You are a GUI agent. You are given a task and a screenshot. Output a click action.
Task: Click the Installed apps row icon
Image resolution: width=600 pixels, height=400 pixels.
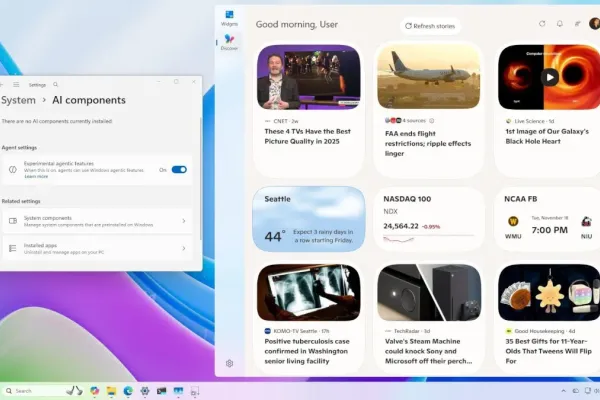tap(13, 248)
